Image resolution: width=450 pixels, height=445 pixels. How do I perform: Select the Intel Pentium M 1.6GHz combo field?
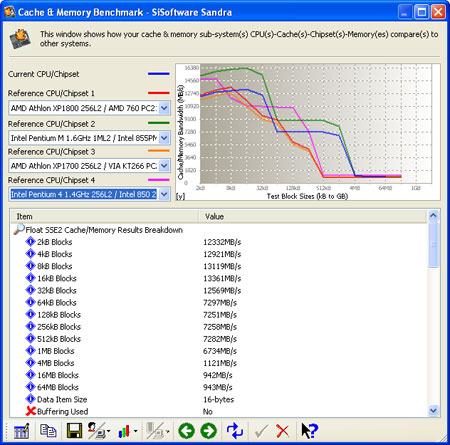coord(89,138)
